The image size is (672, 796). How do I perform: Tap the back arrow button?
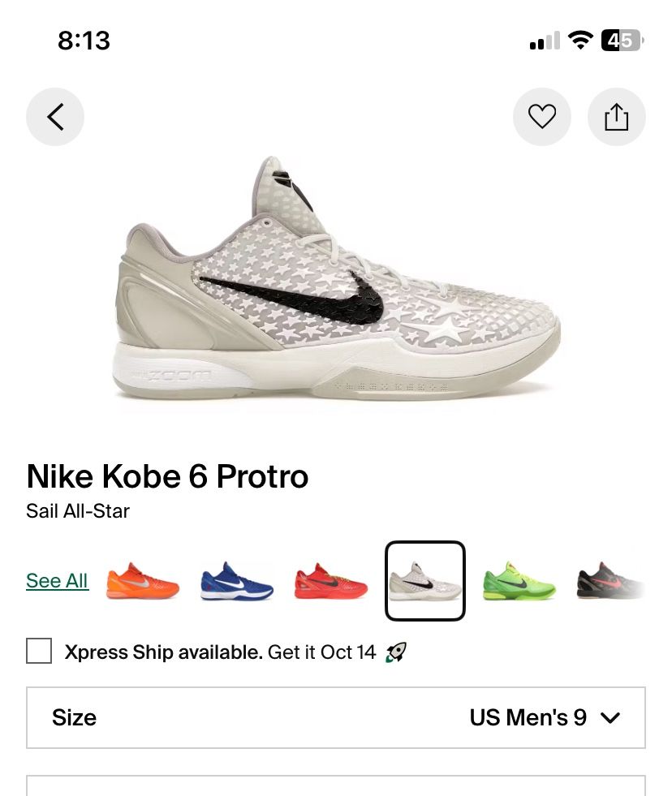(55, 118)
